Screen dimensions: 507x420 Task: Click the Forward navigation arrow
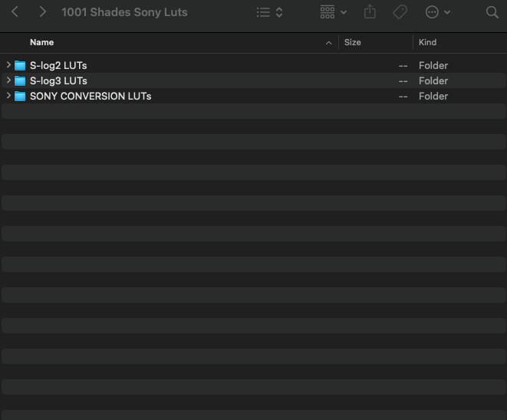pos(42,12)
